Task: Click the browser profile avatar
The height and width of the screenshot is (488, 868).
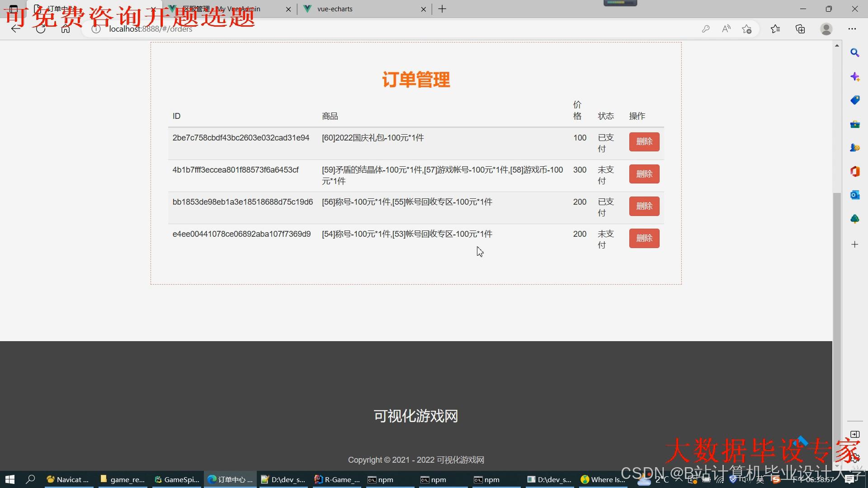Action: click(x=826, y=29)
